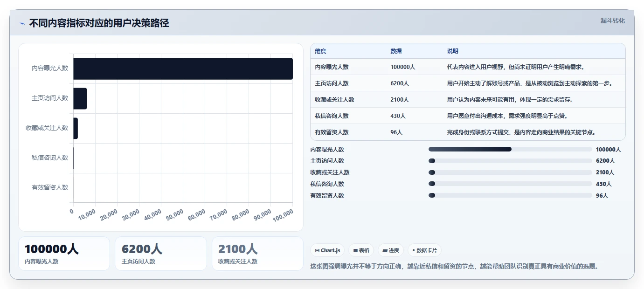Click the description starting 代表内容进入用户视野
Screen dimensions: 644x289
516,67
